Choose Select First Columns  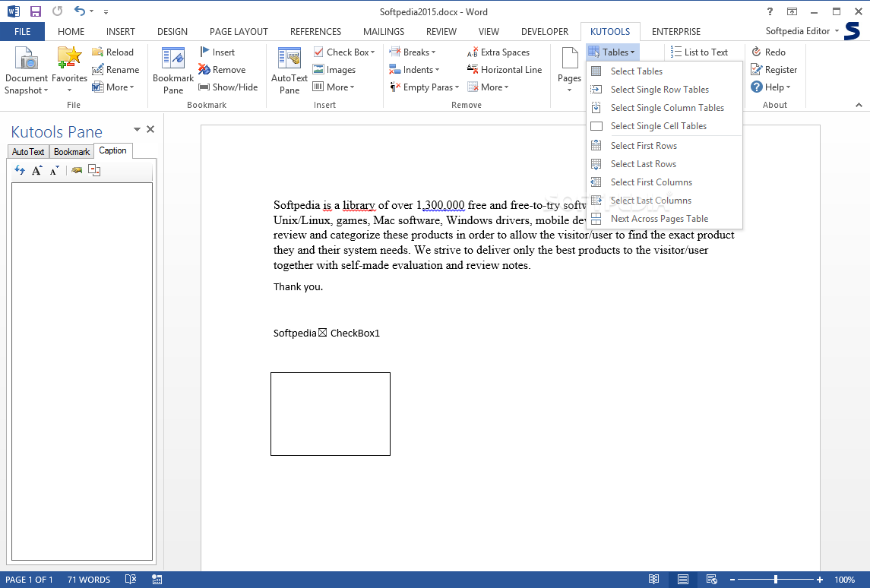[664, 182]
